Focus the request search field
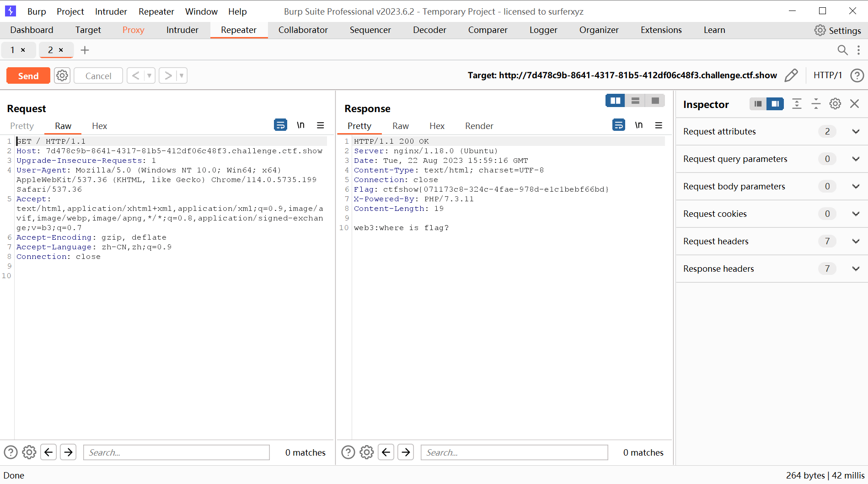The height and width of the screenshot is (484, 868). (177, 452)
